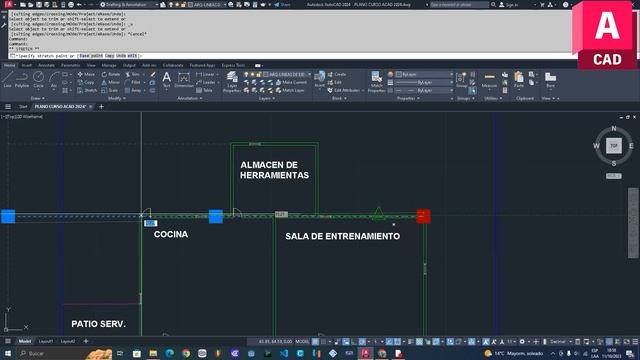The image size is (640, 360).
Task: Click the blue grip near ALMACEN wall
Action: coord(216,216)
